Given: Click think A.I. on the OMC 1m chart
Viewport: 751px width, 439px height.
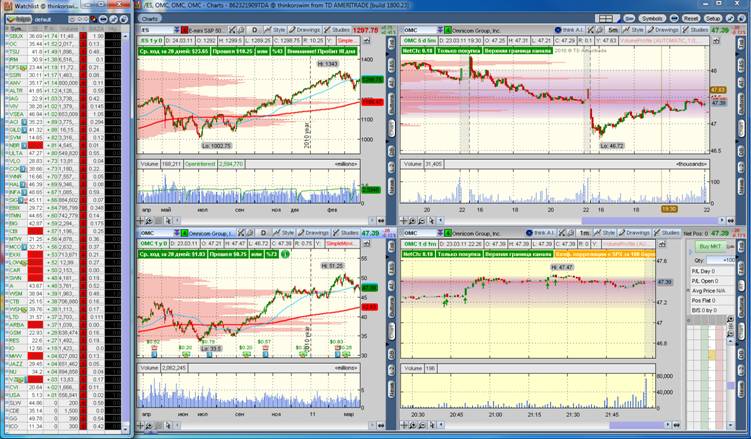Looking at the screenshot, I should pyautogui.click(x=541, y=233).
